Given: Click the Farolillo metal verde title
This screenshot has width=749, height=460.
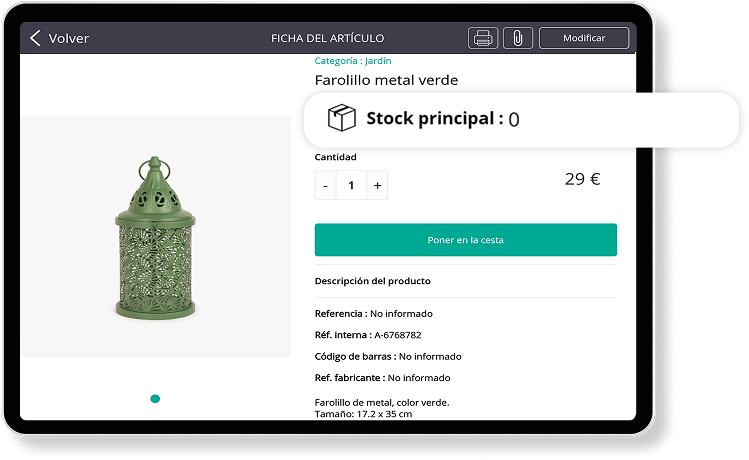Looking at the screenshot, I should [x=386, y=80].
